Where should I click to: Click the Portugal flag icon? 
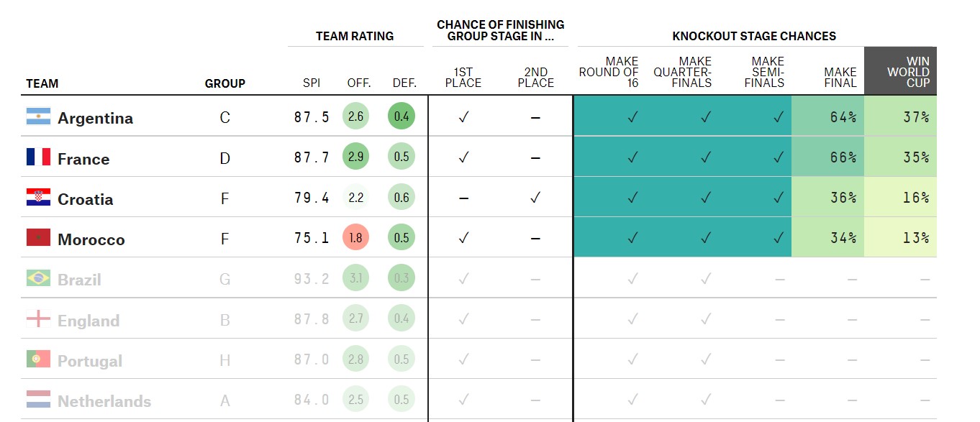tap(38, 359)
